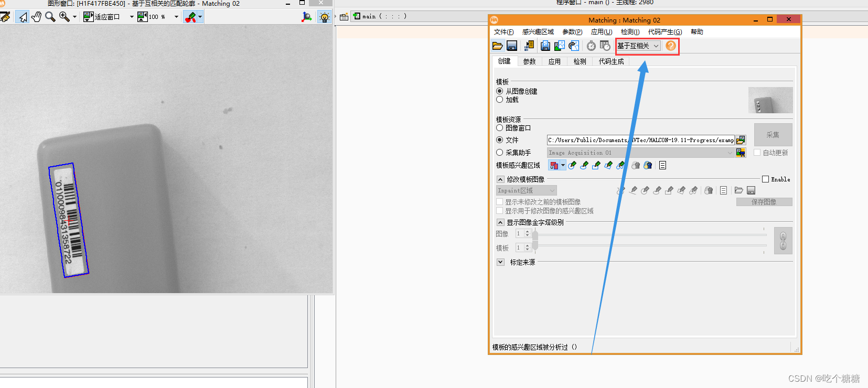This screenshot has height=388, width=868.
Task: Switch to the 参数 tab
Action: pos(530,61)
